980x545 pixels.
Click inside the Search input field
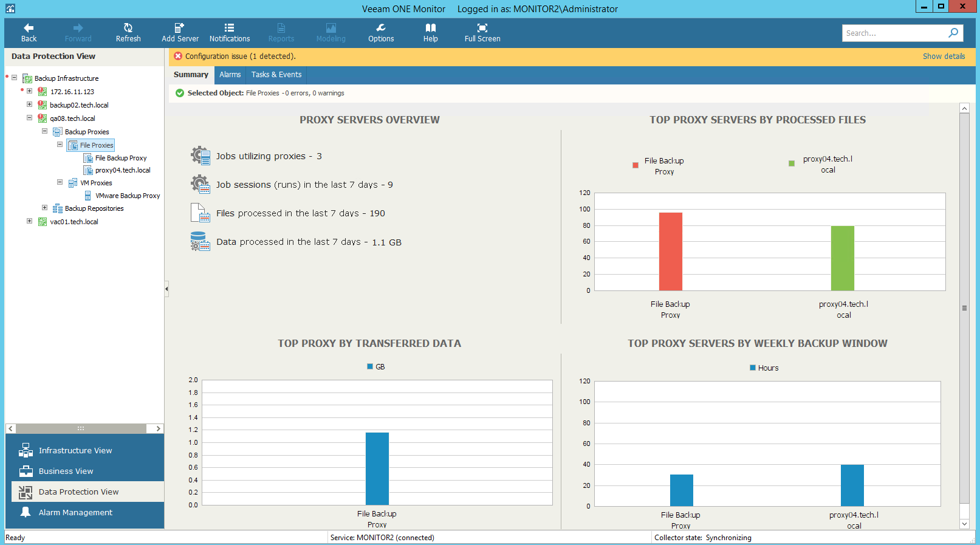[896, 33]
